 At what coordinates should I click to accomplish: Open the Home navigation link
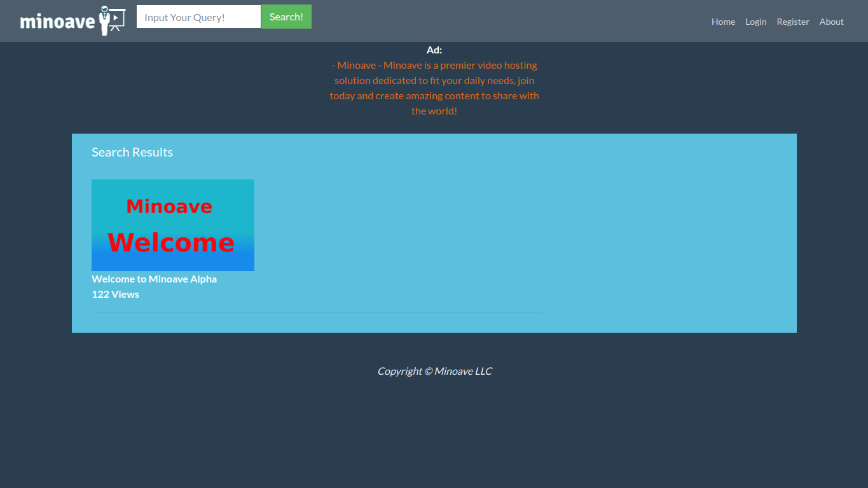tap(723, 22)
